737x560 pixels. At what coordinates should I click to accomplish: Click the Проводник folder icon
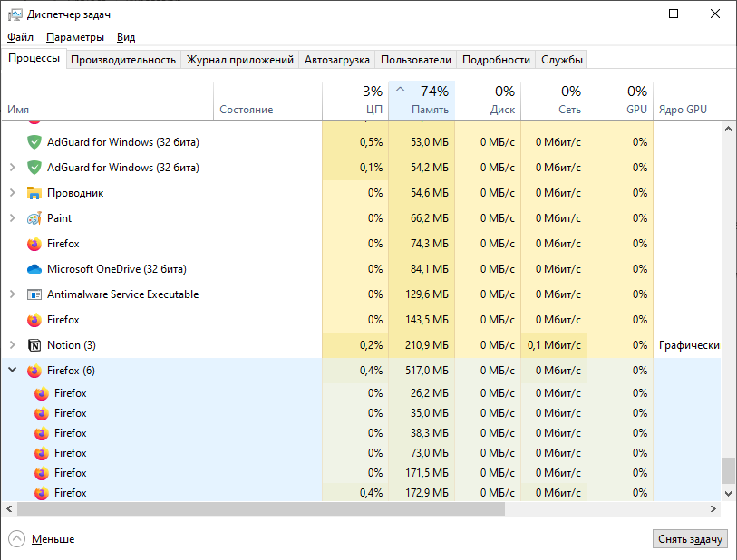(36, 192)
